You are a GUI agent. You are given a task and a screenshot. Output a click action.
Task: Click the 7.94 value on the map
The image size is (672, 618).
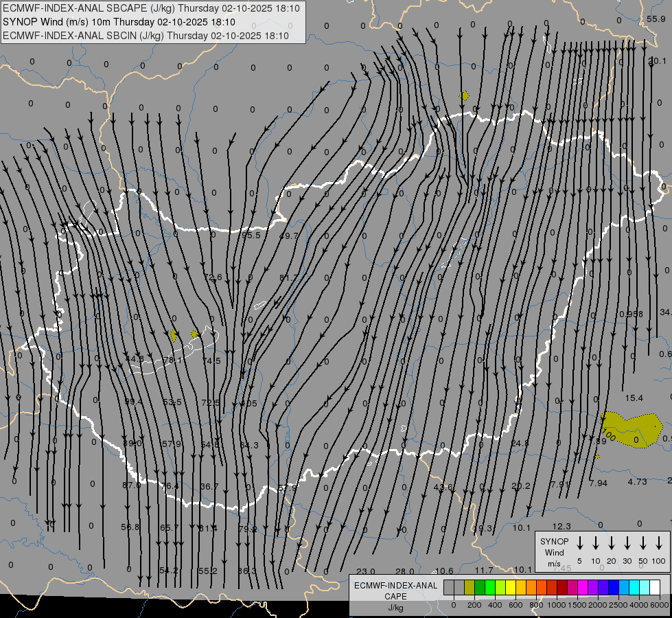599,483
